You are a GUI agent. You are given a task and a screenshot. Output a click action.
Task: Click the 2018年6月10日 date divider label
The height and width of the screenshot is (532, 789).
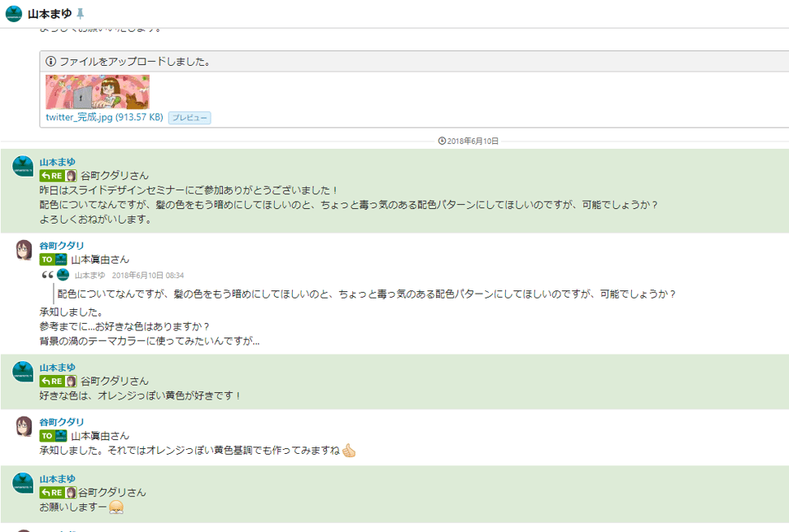[x=473, y=141]
